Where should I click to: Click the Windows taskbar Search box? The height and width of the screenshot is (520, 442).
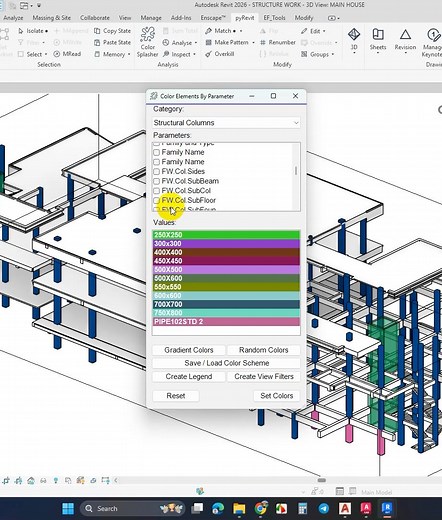(x=132, y=509)
